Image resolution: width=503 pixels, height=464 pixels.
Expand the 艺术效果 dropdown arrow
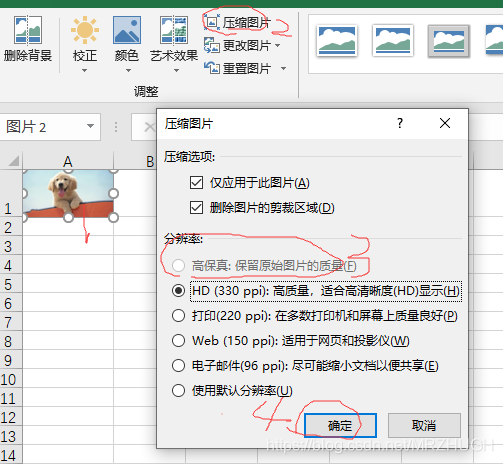click(x=176, y=70)
